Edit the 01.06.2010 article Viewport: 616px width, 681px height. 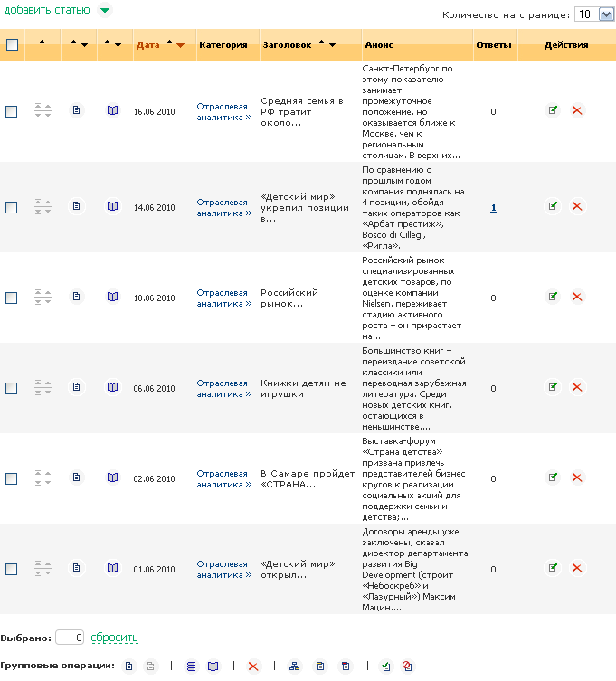(552, 568)
